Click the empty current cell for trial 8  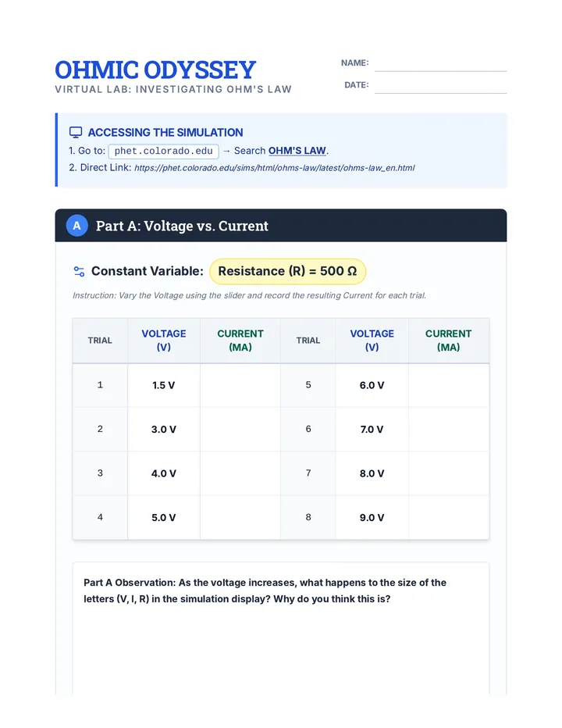449,518
